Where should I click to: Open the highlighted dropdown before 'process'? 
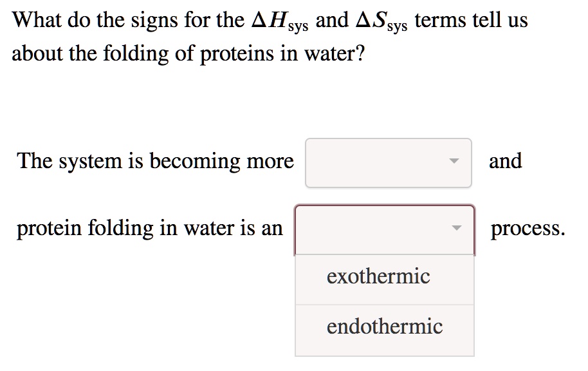click(x=384, y=229)
